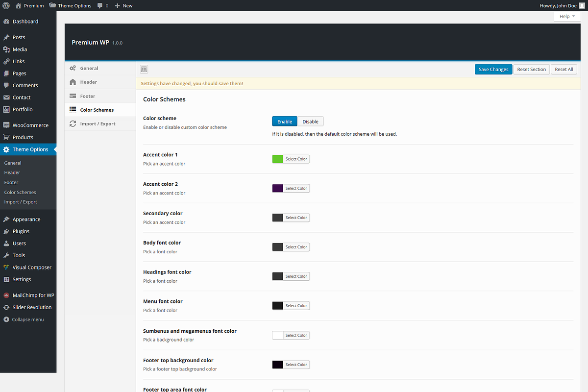Screen dimensions: 588x392
Task: Disable the custom color scheme
Action: [x=310, y=122]
